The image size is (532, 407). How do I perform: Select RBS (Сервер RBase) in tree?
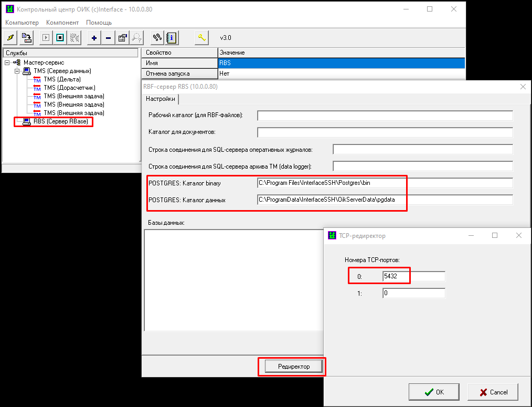click(x=60, y=121)
